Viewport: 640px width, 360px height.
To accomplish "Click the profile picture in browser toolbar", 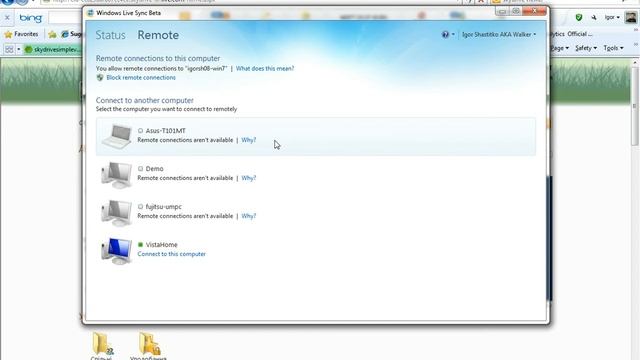I will point(631,18).
